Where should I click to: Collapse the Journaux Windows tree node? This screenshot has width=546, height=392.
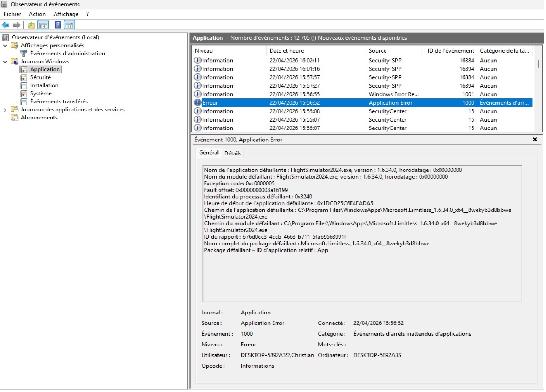(5, 62)
